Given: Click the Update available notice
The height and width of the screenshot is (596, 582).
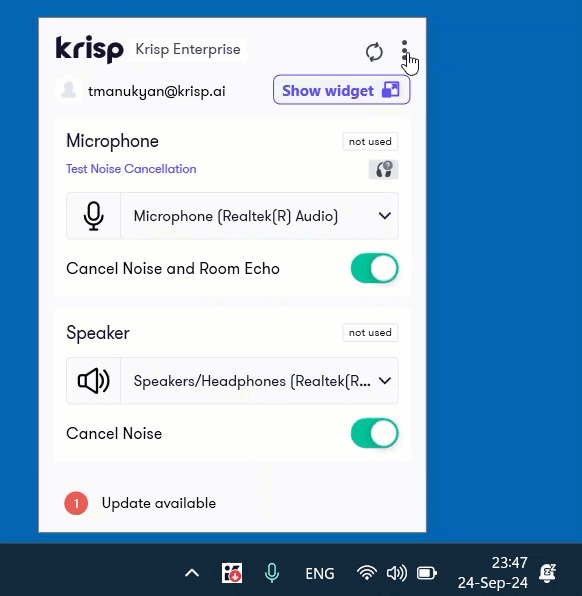Looking at the screenshot, I should pos(159,503).
